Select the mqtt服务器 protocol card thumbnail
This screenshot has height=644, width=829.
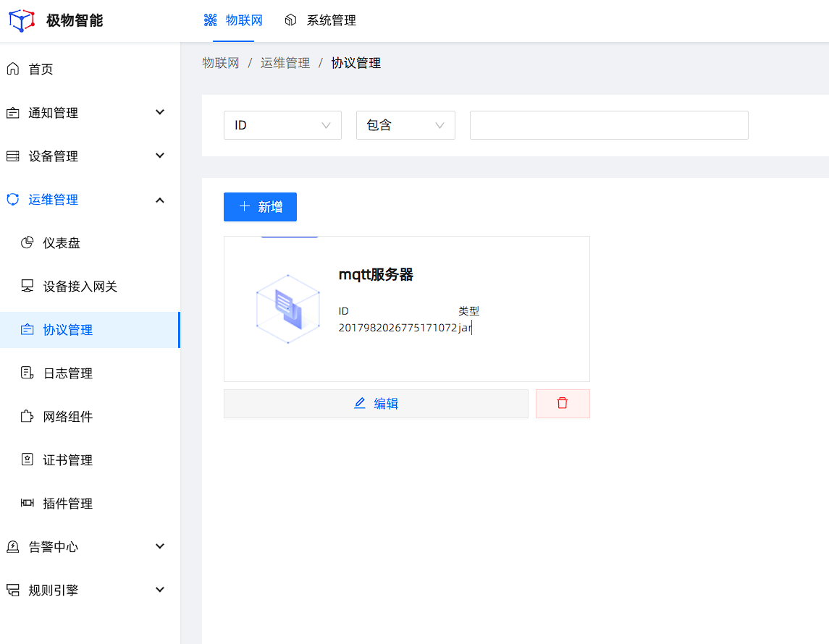coord(287,308)
